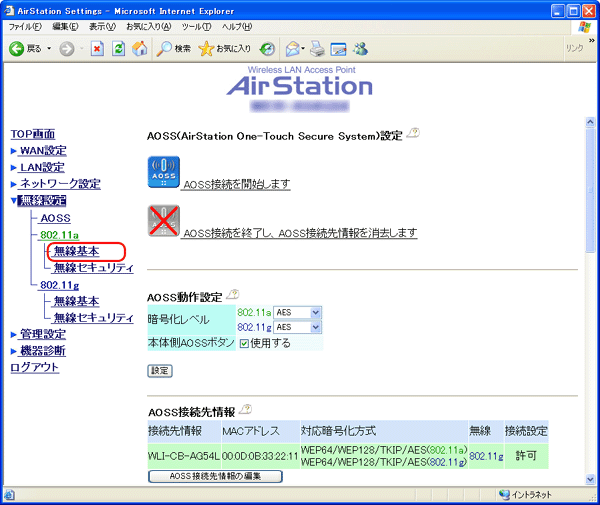Open help icon next to AOSS接続先情報
600x505 pixels.
[x=245, y=409]
